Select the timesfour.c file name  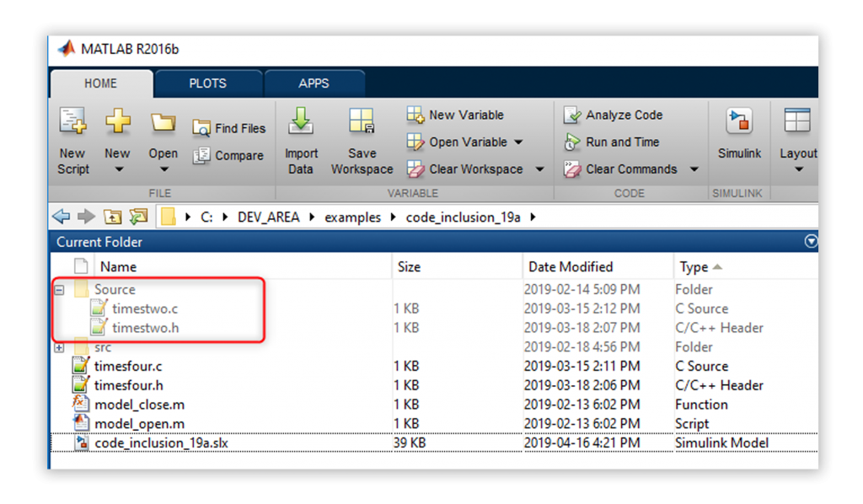128,366
